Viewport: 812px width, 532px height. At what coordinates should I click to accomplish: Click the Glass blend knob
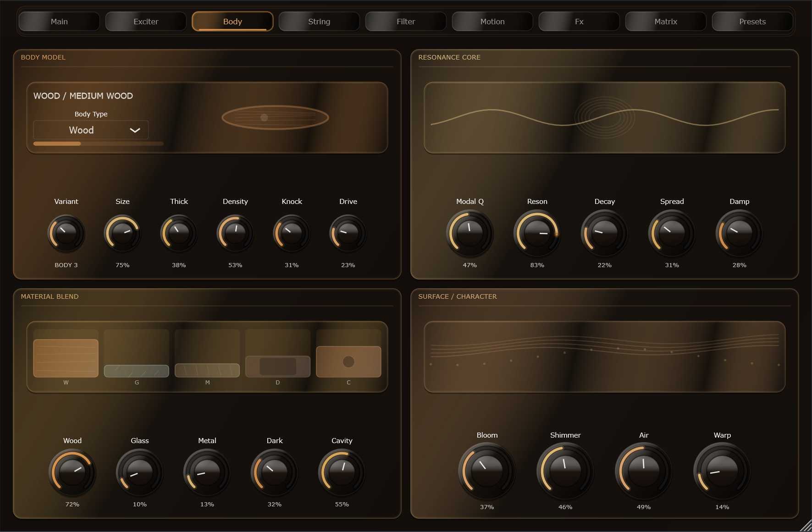pyautogui.click(x=140, y=472)
